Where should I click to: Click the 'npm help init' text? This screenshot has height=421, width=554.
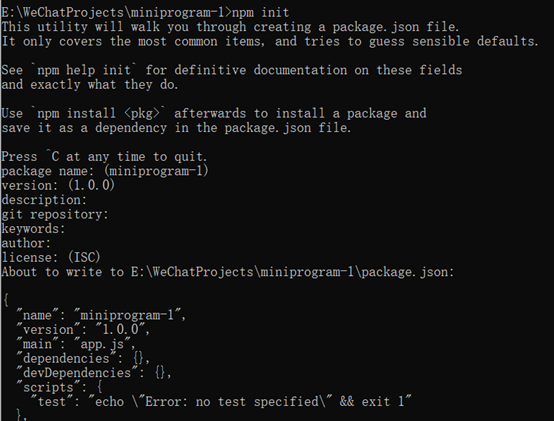(84, 70)
